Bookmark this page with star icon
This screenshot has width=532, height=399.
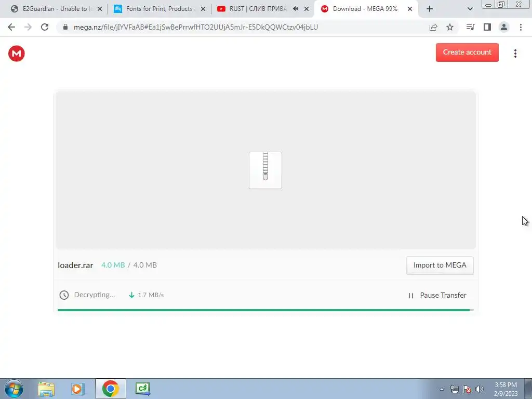point(450,27)
